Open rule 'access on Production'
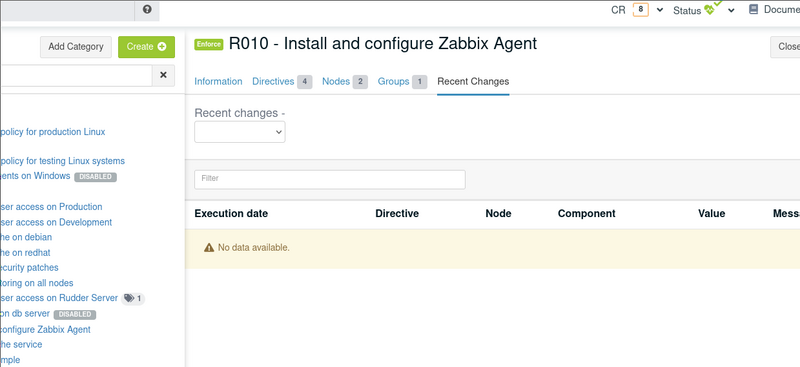Screen dimensions: 800x367 pyautogui.click(x=51, y=207)
